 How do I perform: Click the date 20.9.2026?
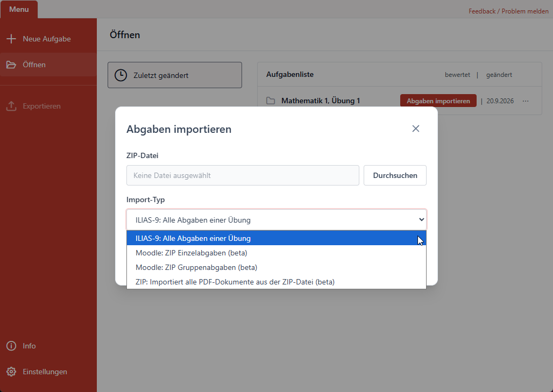pyautogui.click(x=500, y=101)
